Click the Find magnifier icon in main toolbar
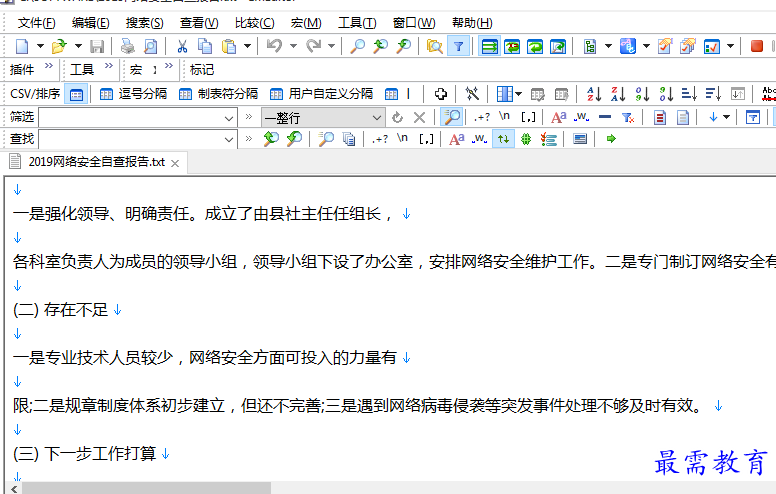Screen dimensions: 776x494 click(x=357, y=47)
